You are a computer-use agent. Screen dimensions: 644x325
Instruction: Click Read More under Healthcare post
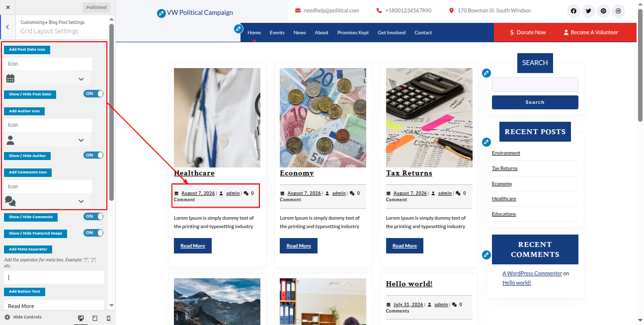[x=193, y=245]
